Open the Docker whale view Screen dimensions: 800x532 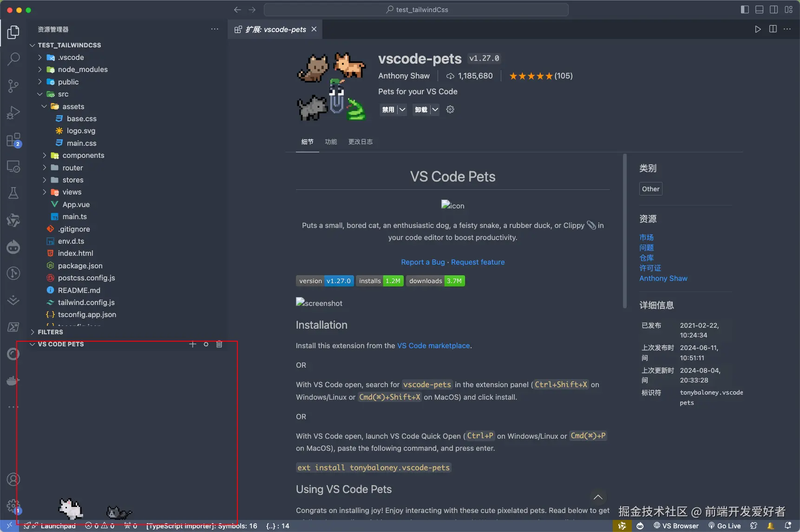[13, 381]
